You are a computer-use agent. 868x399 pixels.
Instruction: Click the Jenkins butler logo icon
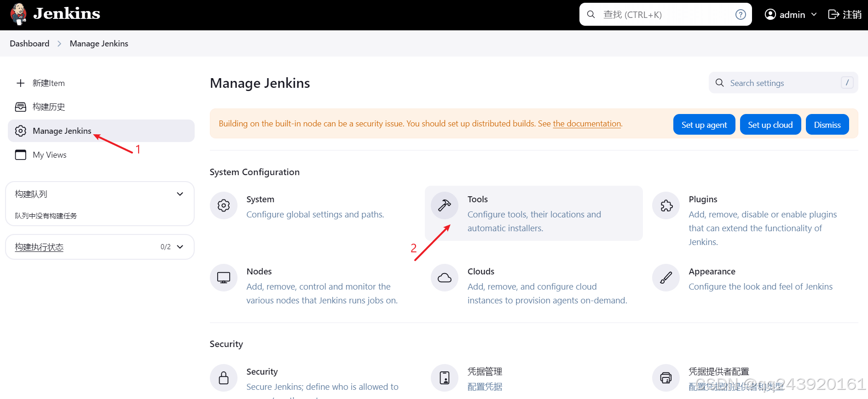[18, 14]
